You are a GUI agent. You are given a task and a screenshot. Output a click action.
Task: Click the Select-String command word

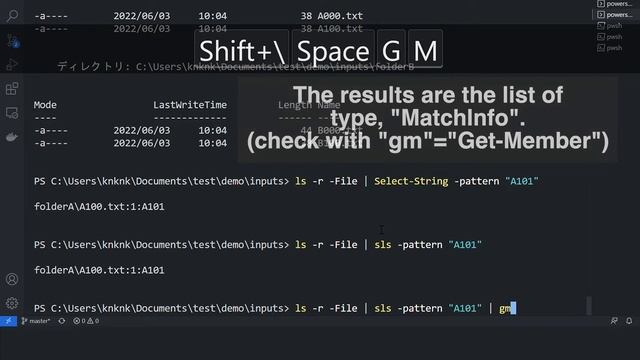(411, 181)
